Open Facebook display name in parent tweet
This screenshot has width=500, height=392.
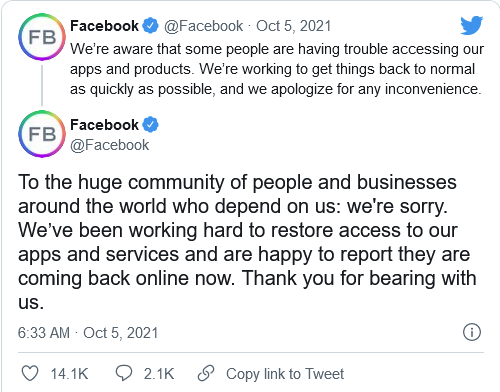pyautogui.click(x=104, y=26)
